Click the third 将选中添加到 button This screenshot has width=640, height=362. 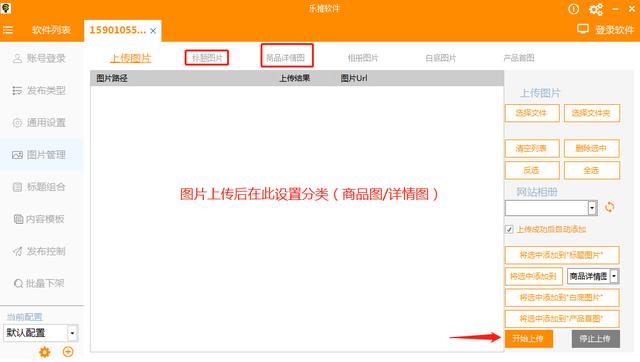[562, 298]
